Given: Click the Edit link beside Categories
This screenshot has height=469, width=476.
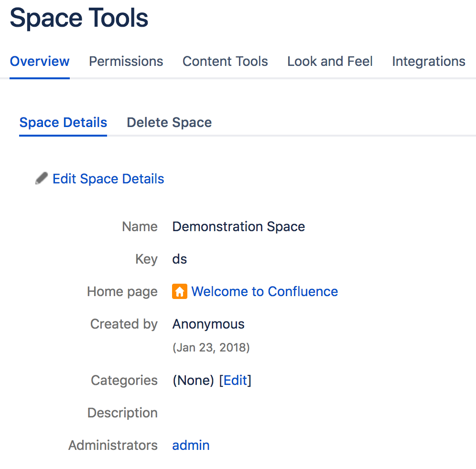Looking at the screenshot, I should click(x=235, y=380).
